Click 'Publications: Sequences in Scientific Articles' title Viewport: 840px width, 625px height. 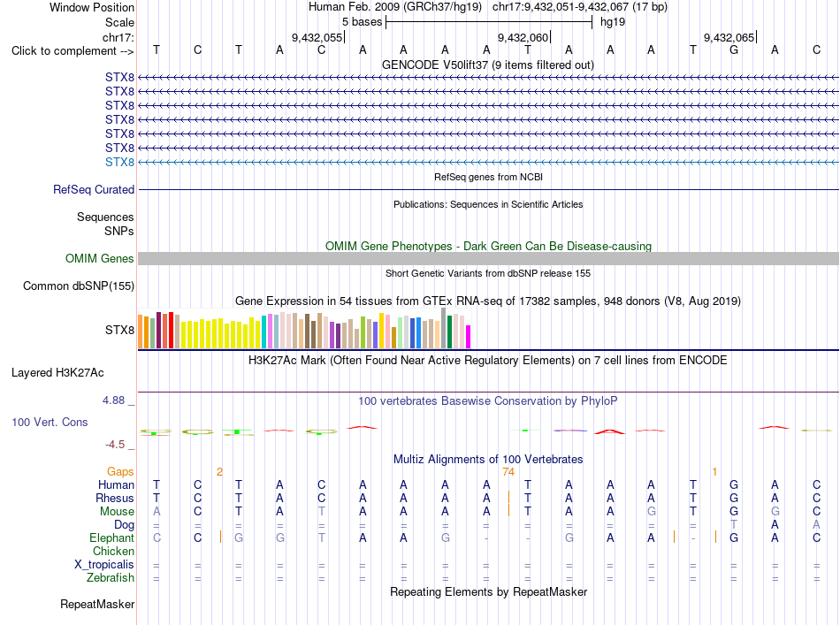(x=488, y=204)
